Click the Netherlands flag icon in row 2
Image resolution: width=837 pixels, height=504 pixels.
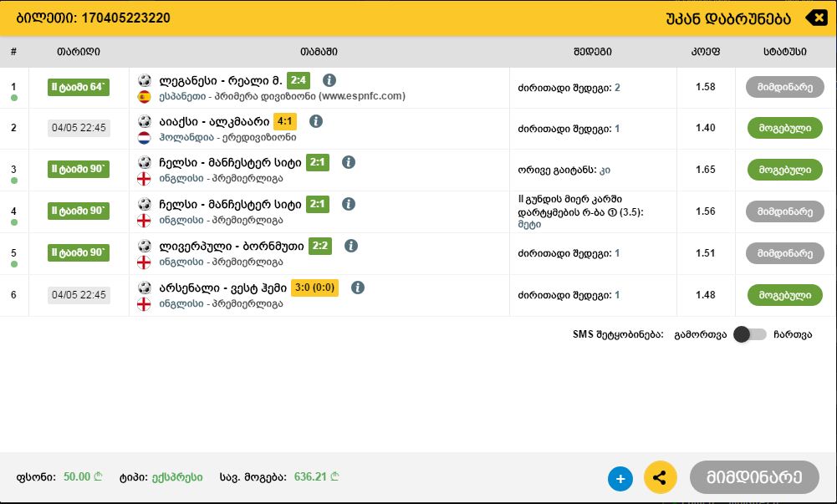[144, 137]
